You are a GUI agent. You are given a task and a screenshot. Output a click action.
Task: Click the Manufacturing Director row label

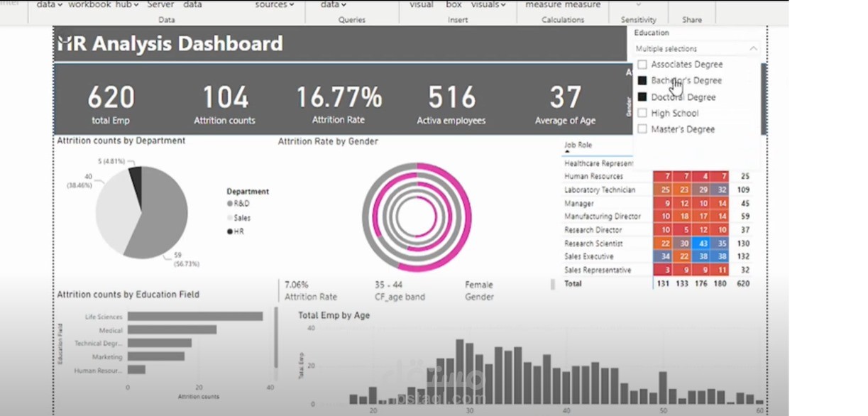[x=603, y=217]
